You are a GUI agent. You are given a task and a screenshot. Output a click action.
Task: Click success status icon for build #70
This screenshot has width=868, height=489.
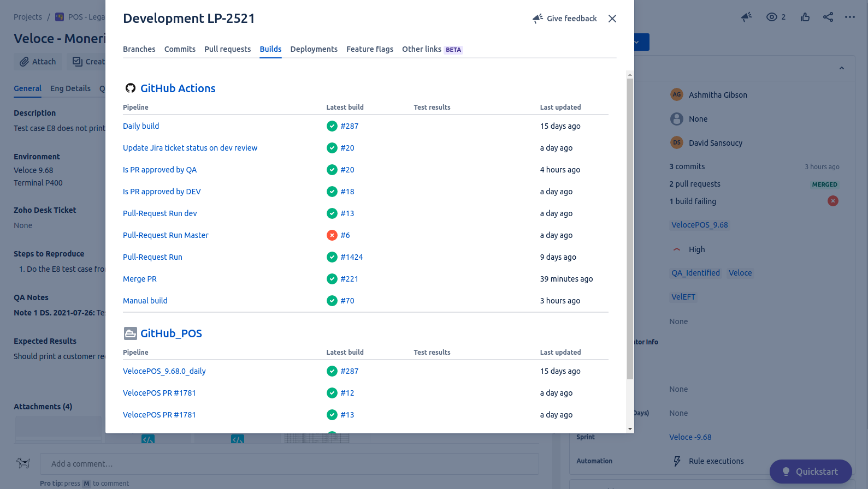(332, 301)
